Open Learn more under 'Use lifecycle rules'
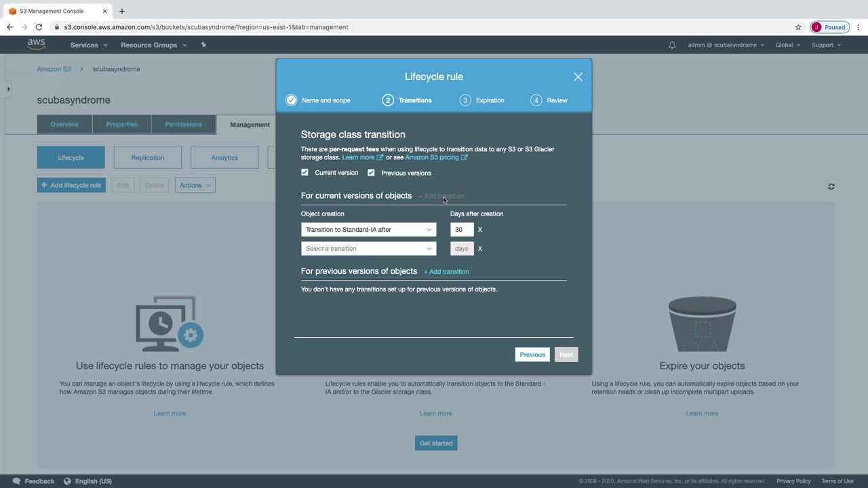The height and width of the screenshot is (488, 868). point(170,413)
